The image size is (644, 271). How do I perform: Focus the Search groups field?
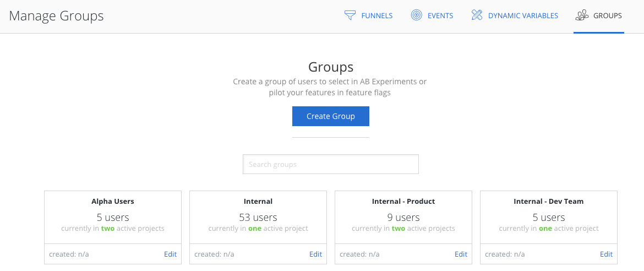click(x=331, y=165)
